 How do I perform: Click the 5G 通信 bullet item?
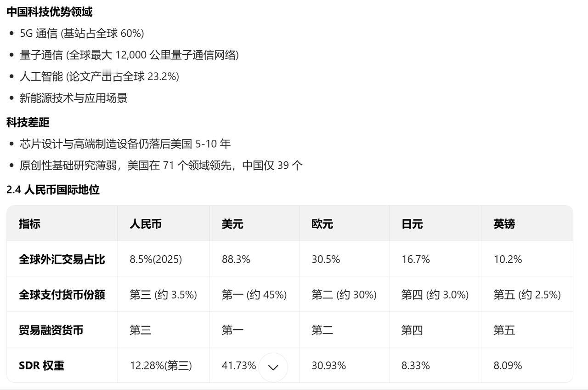82,33
